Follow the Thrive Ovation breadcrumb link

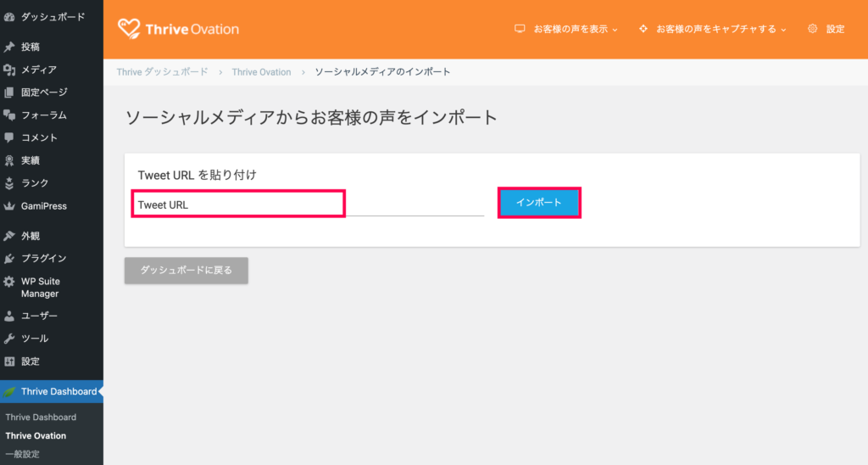point(261,72)
